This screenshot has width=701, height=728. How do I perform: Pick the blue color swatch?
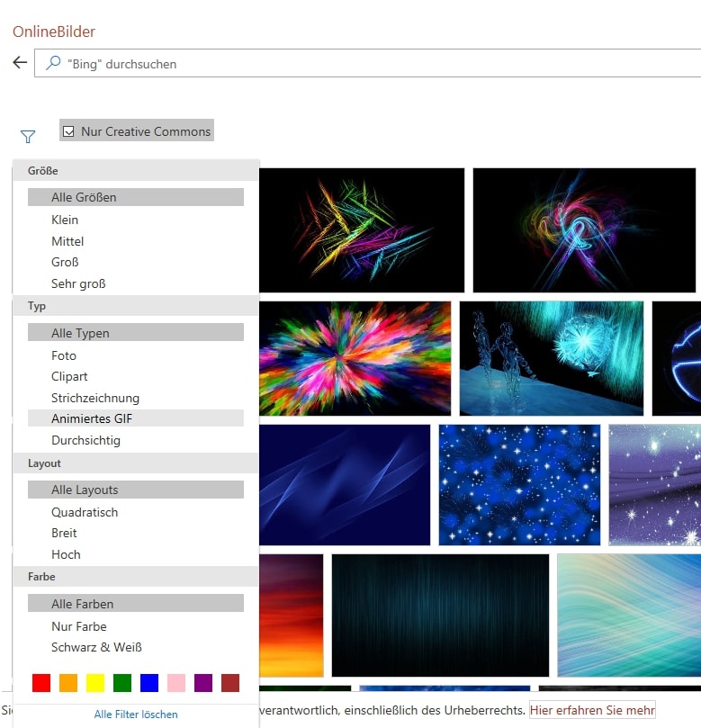coord(149,683)
